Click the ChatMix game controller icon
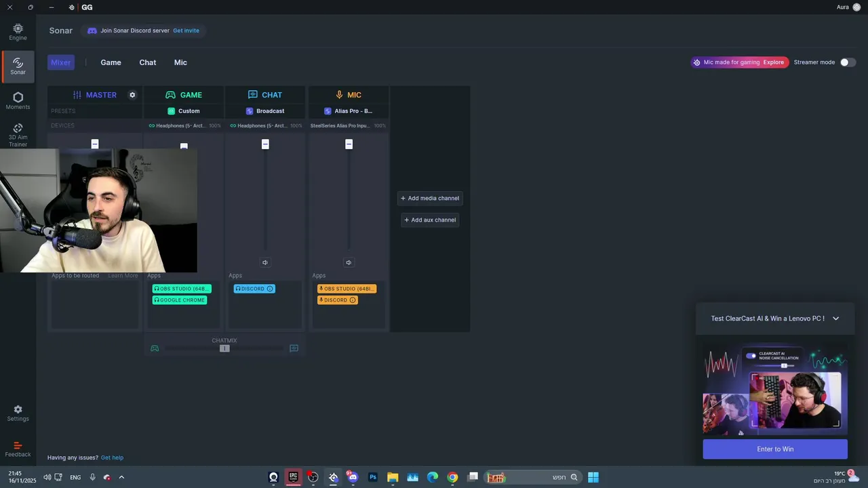The width and height of the screenshot is (868, 488). (x=155, y=348)
